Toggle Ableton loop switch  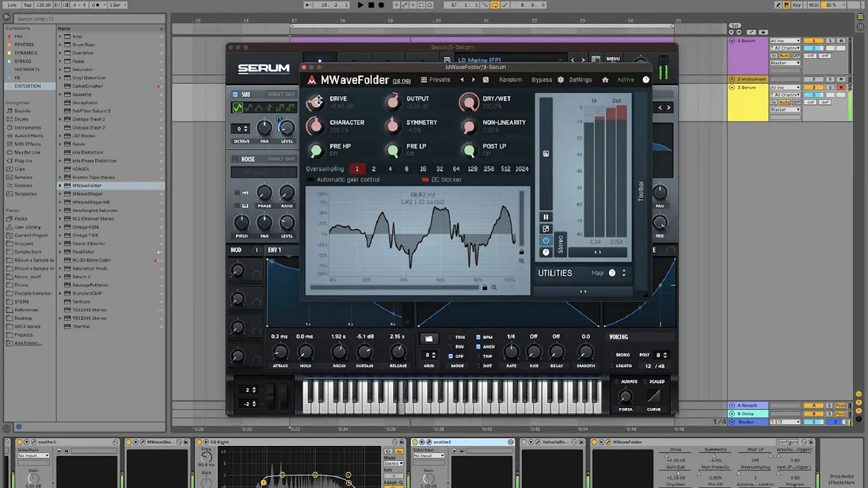[x=495, y=5]
